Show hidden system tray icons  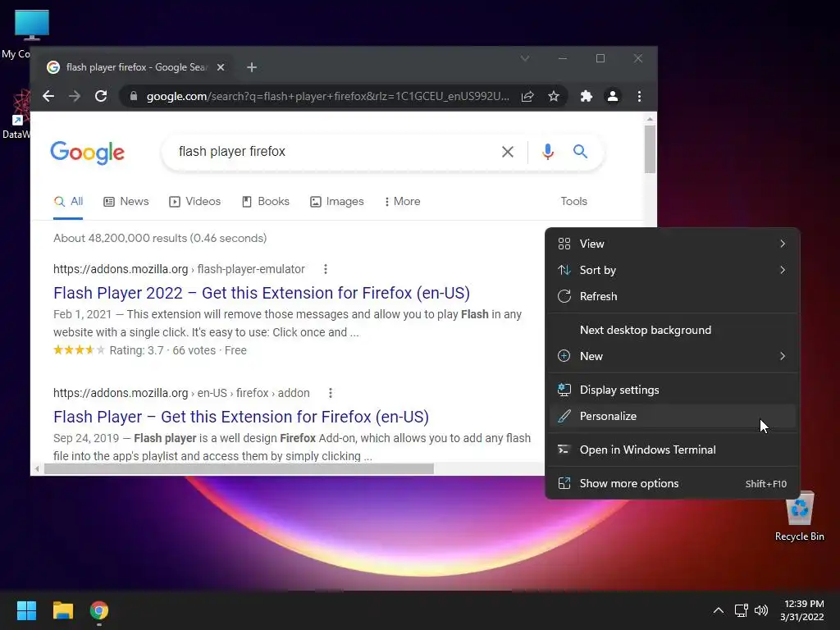click(x=719, y=610)
